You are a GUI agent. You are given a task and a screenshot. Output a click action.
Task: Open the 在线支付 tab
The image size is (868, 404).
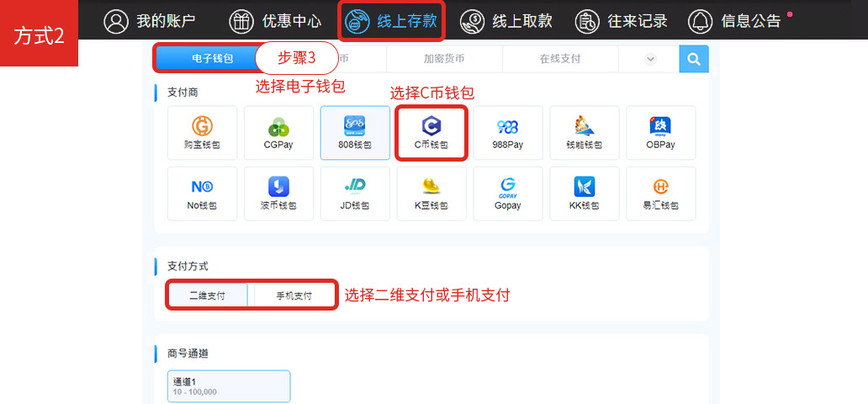tap(559, 59)
